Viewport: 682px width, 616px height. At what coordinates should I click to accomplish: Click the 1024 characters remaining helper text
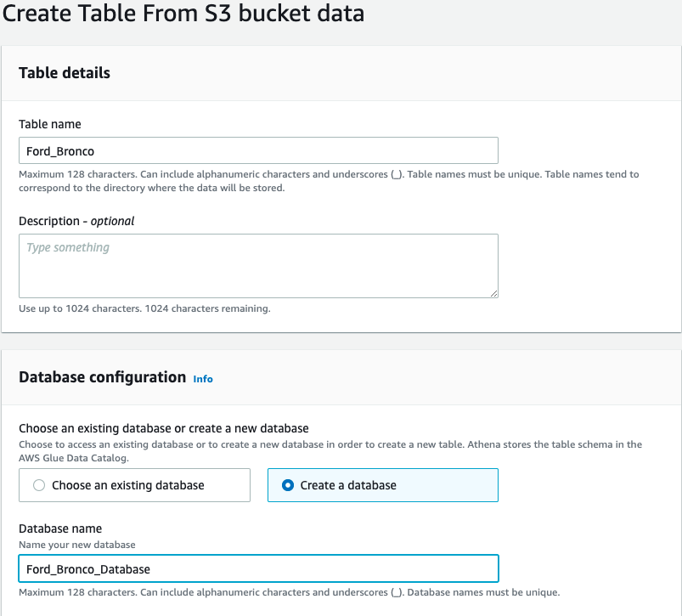(144, 308)
